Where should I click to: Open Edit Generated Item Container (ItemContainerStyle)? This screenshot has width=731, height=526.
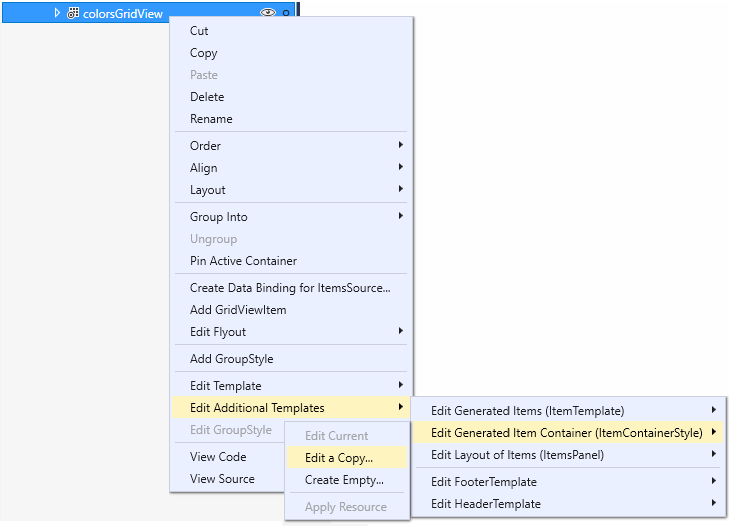pos(569,433)
